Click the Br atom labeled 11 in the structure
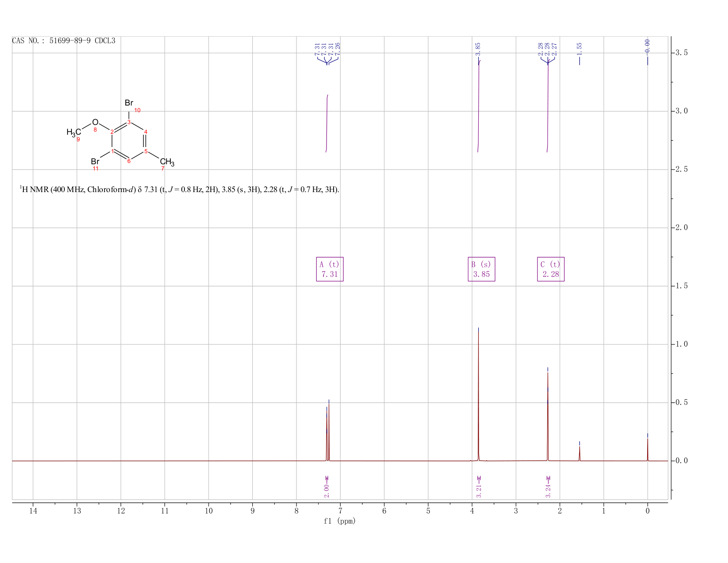 [95, 162]
